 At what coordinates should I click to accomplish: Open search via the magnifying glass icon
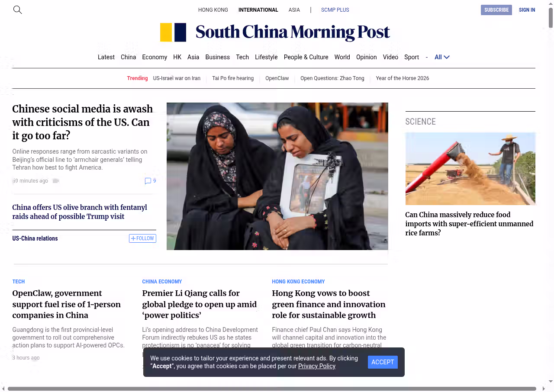17,10
